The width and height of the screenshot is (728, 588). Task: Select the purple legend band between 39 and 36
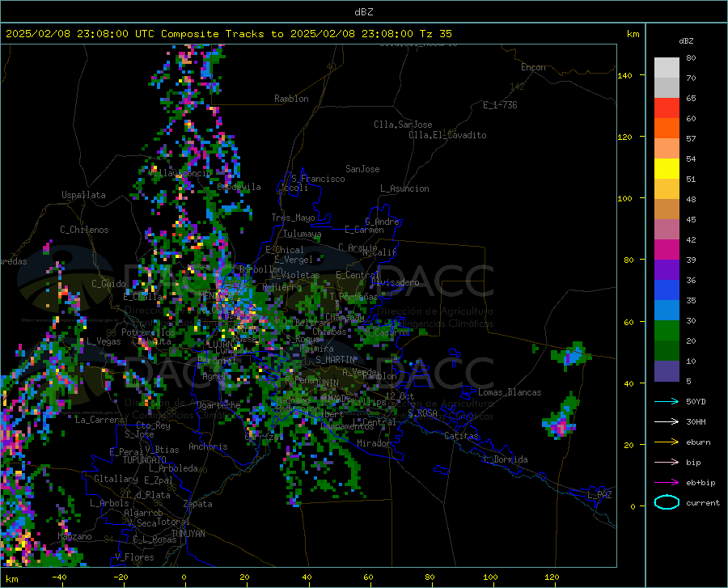tap(667, 270)
